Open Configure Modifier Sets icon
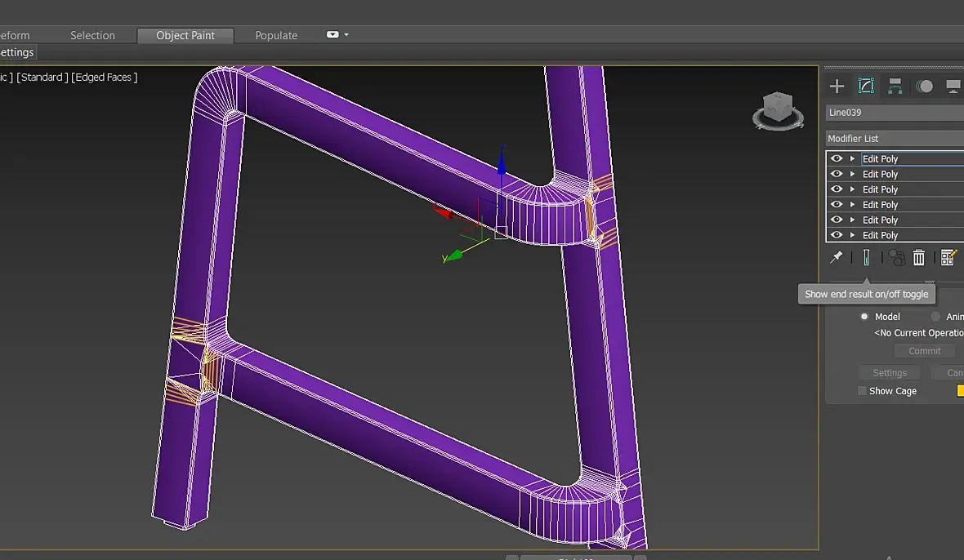 click(x=948, y=258)
